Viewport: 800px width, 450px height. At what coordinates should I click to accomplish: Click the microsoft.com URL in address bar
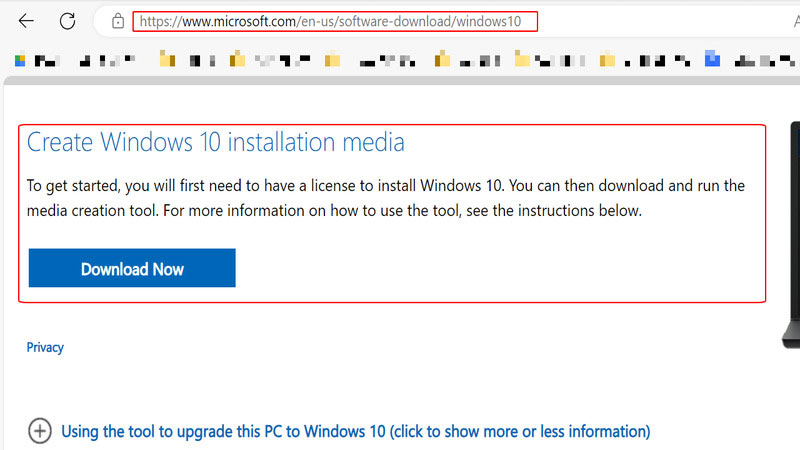pos(330,21)
